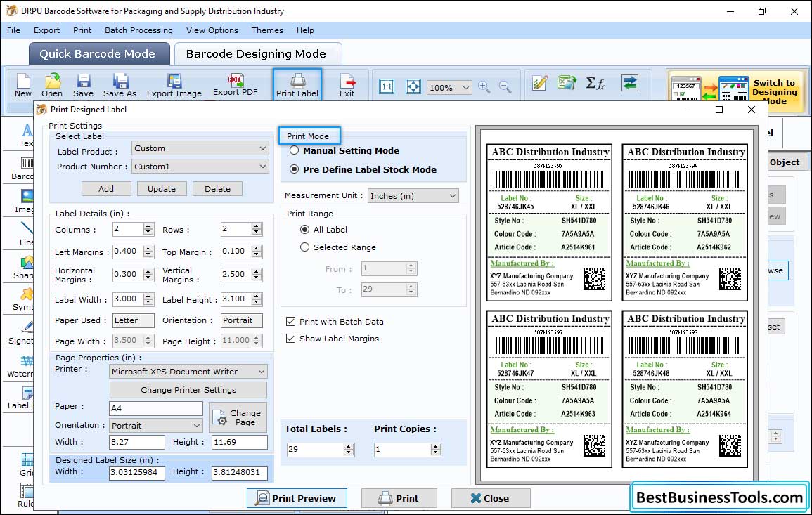
Task: Switch to Barcode Designing Mode tab
Action: (x=258, y=54)
